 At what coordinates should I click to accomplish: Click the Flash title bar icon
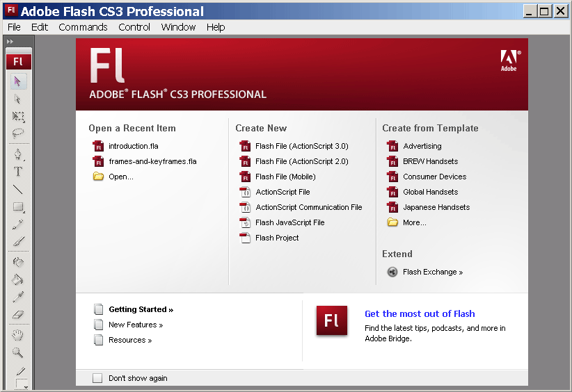11,10
